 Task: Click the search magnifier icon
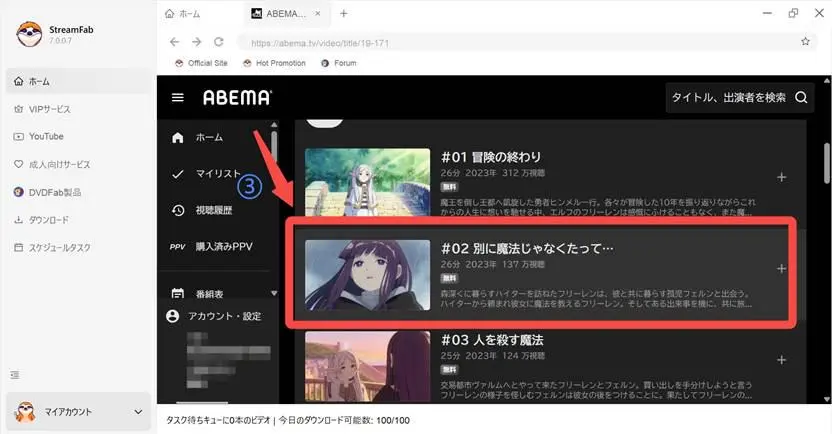(801, 98)
